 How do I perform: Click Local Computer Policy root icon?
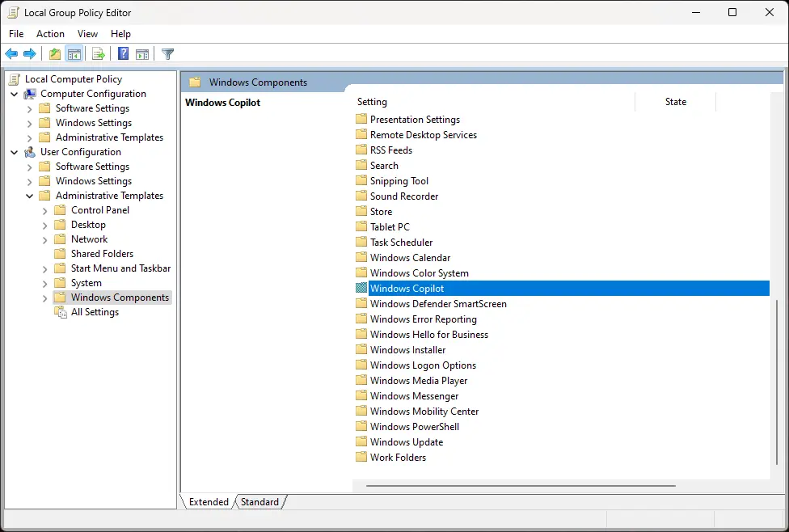(x=15, y=79)
